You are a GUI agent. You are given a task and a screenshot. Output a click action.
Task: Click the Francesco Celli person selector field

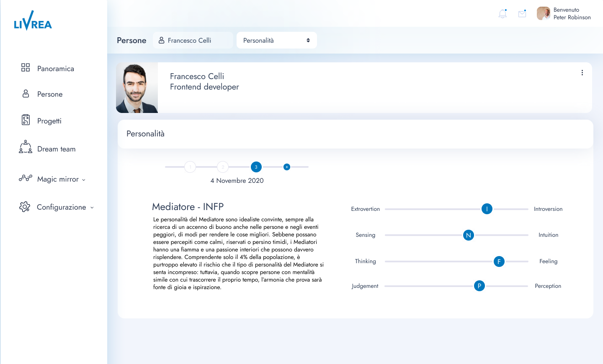(x=193, y=40)
